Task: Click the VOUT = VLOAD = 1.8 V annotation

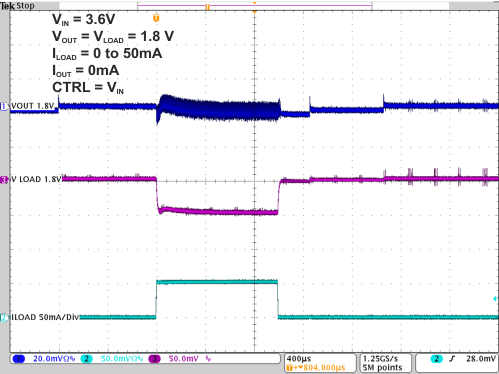Action: pos(113,37)
